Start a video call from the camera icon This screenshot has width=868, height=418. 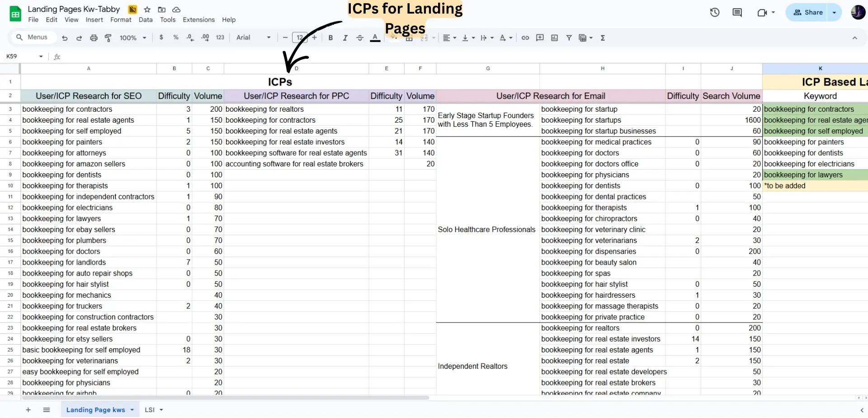coord(763,12)
